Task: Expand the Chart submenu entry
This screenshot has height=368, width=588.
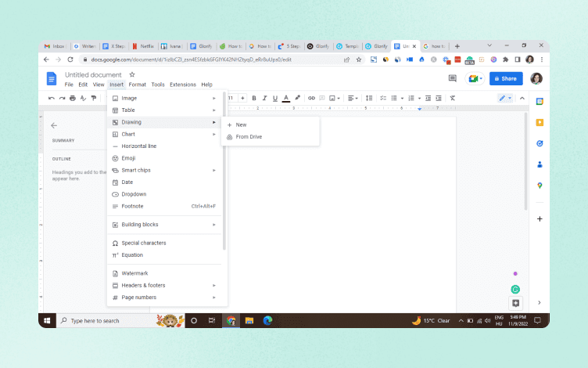Action: 165,135
